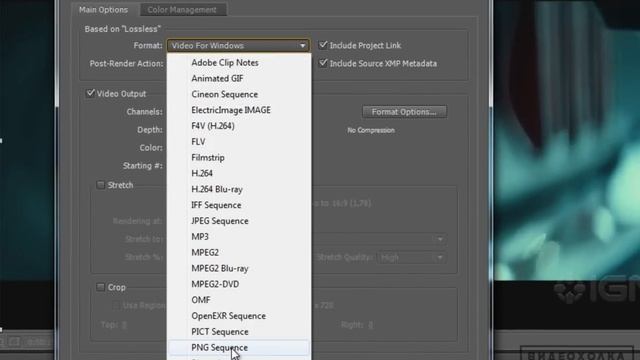
Task: Open the Format dropdown showing Video For Windows
Action: click(238, 46)
